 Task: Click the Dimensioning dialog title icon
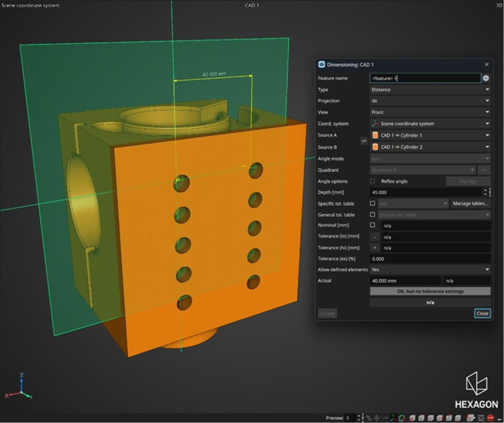click(x=322, y=65)
